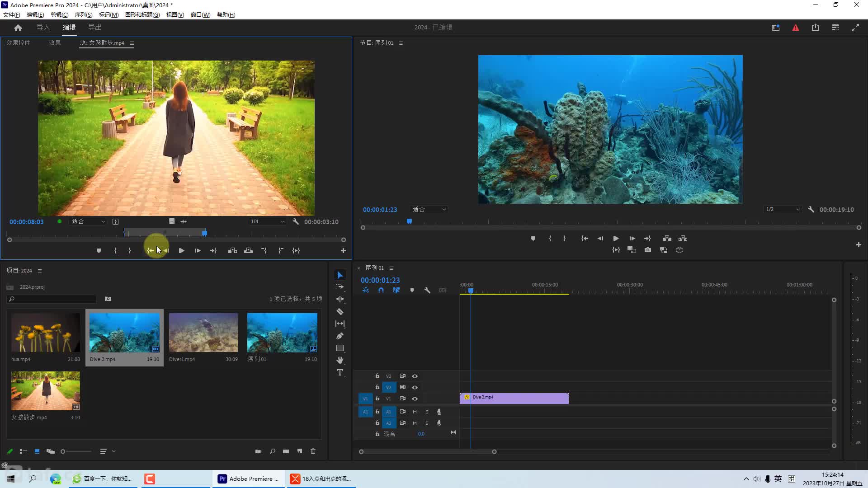Select the Type tool
Image resolution: width=868 pixels, height=488 pixels.
(340, 372)
